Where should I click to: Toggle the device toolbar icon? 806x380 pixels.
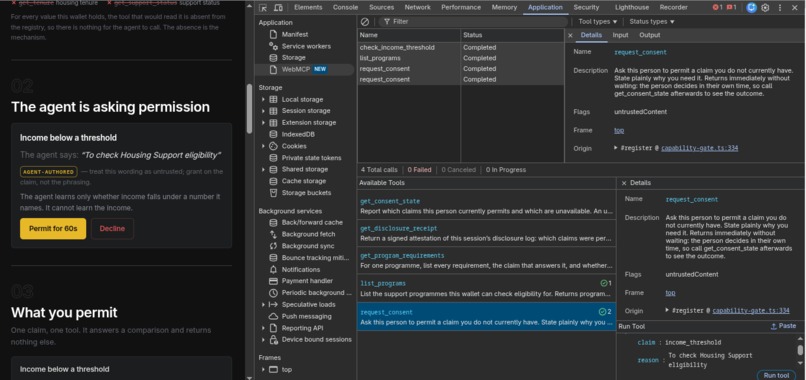pos(278,8)
